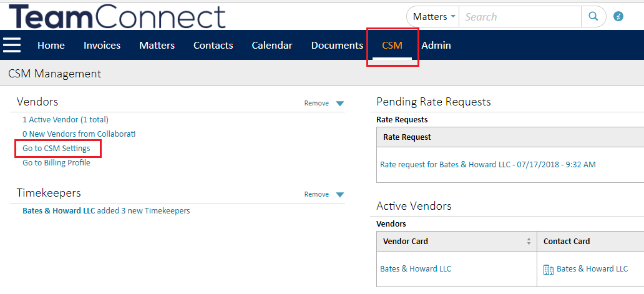
Task: Click Go to Billing Profile
Action: pyautogui.click(x=56, y=162)
